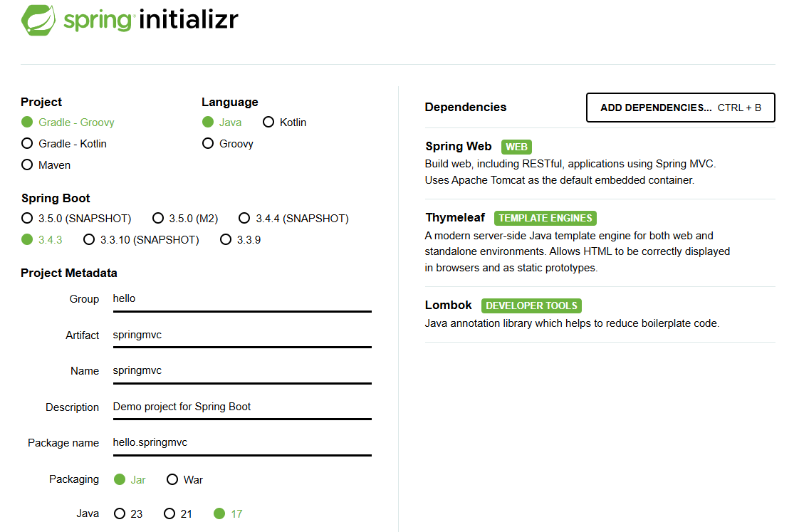799x532 pixels.
Task: Choose Java version 21
Action: 178,514
